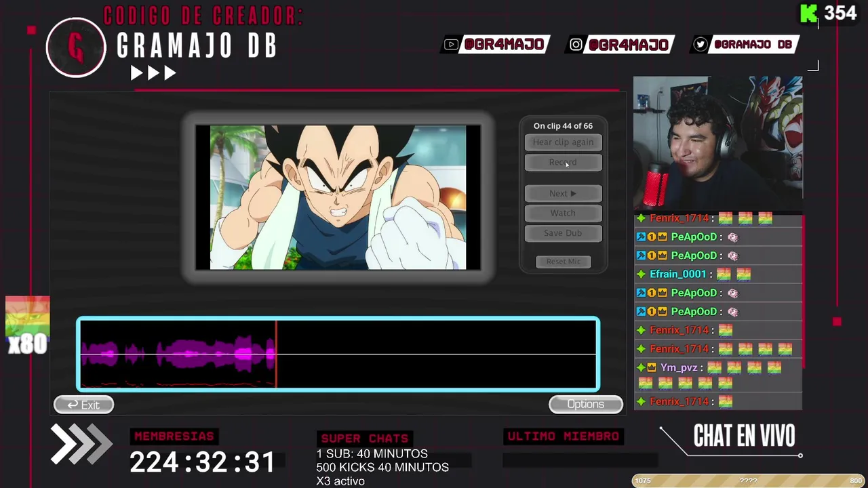Go to the next clip with Next
The width and height of the screenshot is (868, 488).
pos(563,194)
